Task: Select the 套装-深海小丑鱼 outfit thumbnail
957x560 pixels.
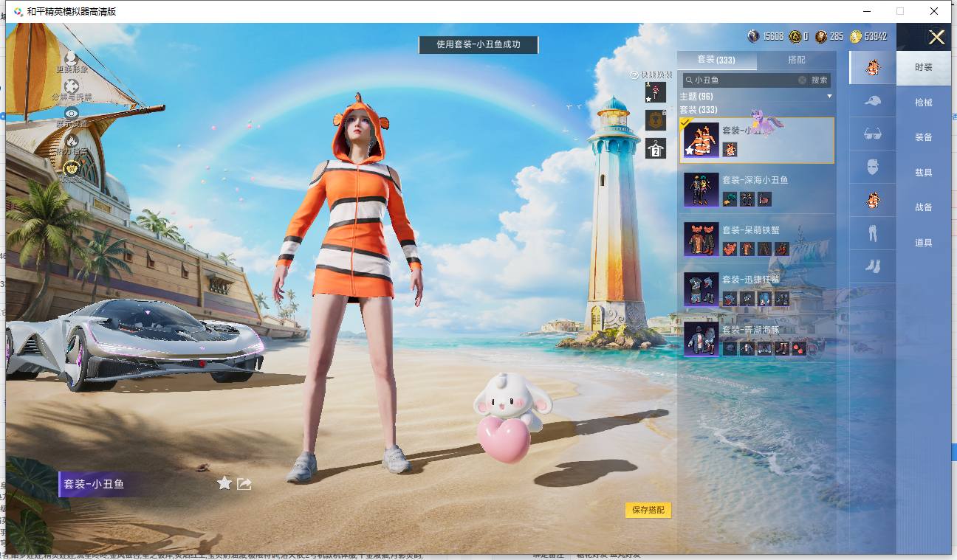Action: [701, 190]
